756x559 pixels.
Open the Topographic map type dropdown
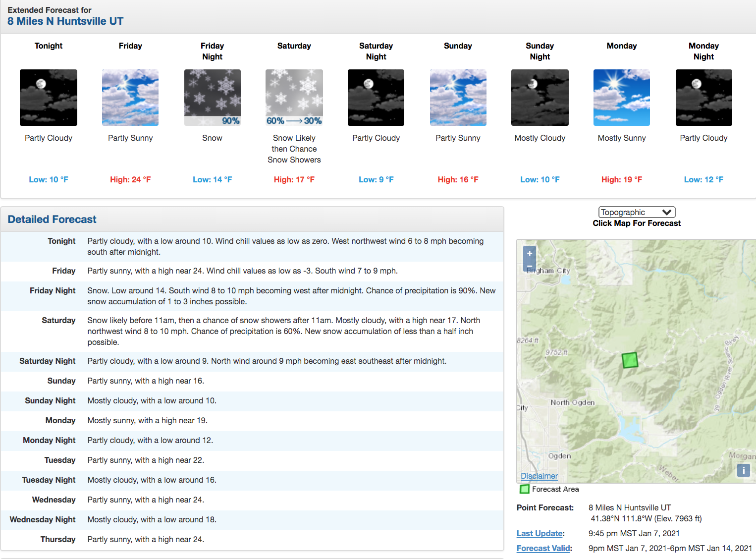637,212
